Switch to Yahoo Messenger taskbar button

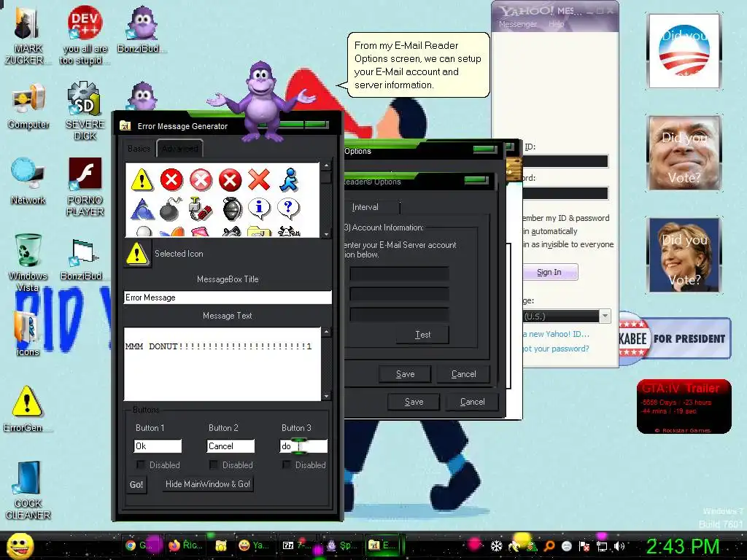tap(255, 545)
